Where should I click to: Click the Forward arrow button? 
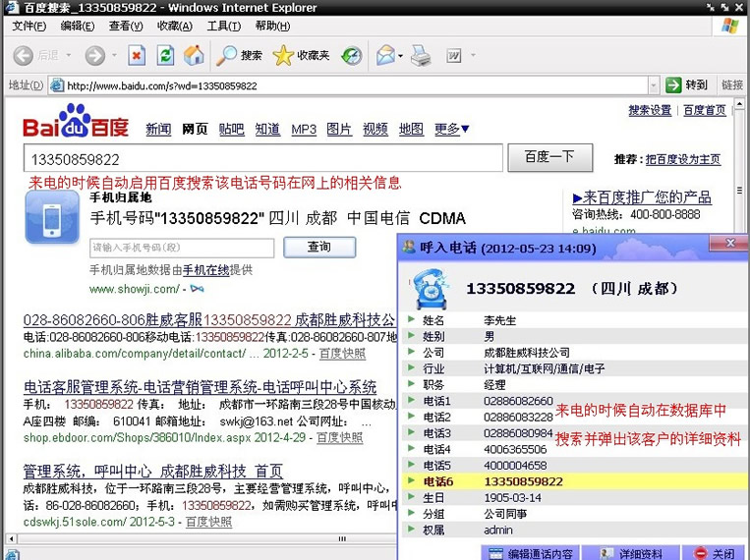94,56
